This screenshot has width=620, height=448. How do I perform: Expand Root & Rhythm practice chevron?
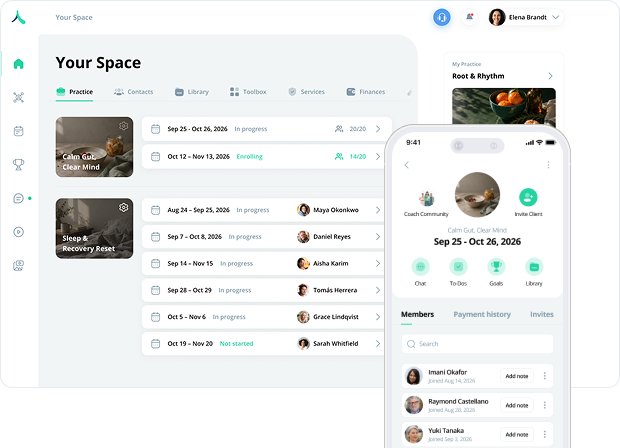(550, 76)
